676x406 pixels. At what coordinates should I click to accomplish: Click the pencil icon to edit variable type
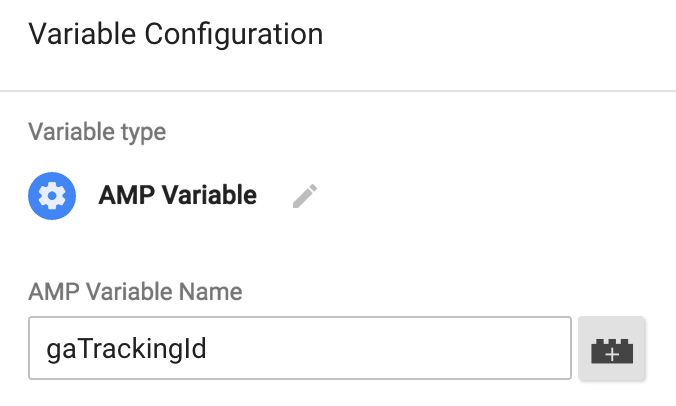click(x=305, y=196)
